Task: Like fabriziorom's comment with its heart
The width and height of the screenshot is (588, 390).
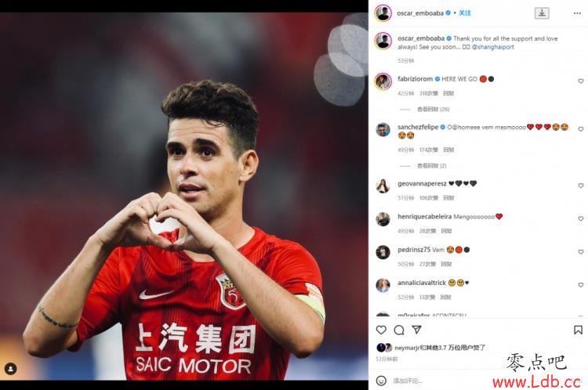Action: point(580,81)
